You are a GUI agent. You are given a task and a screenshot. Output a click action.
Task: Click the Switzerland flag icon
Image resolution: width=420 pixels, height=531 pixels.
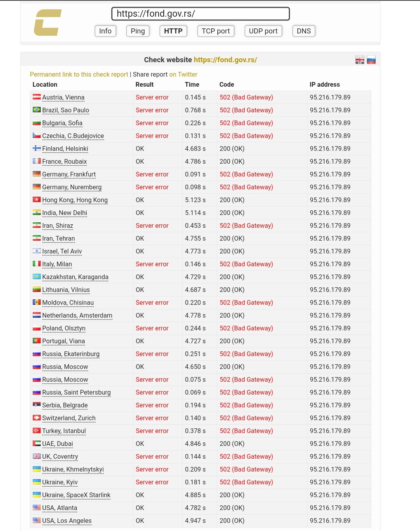click(x=37, y=417)
